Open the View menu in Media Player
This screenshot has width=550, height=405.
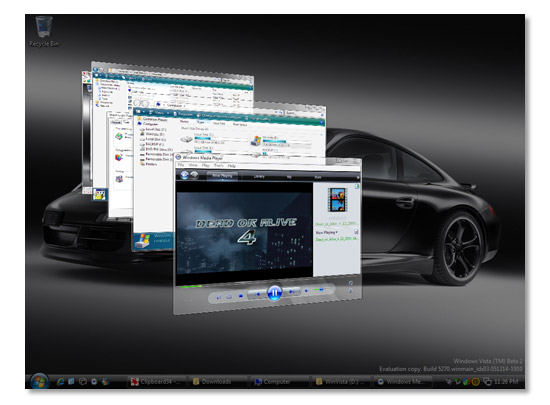[193, 165]
